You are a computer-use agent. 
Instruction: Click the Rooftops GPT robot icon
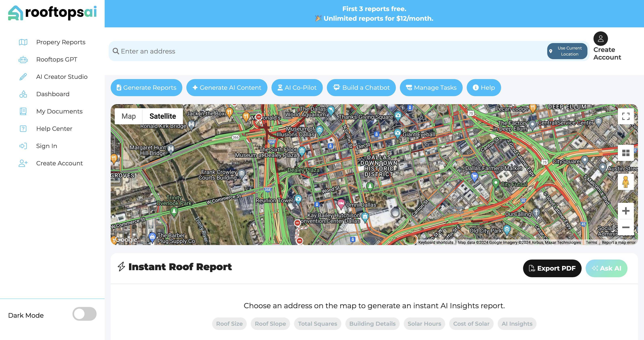pos(23,60)
